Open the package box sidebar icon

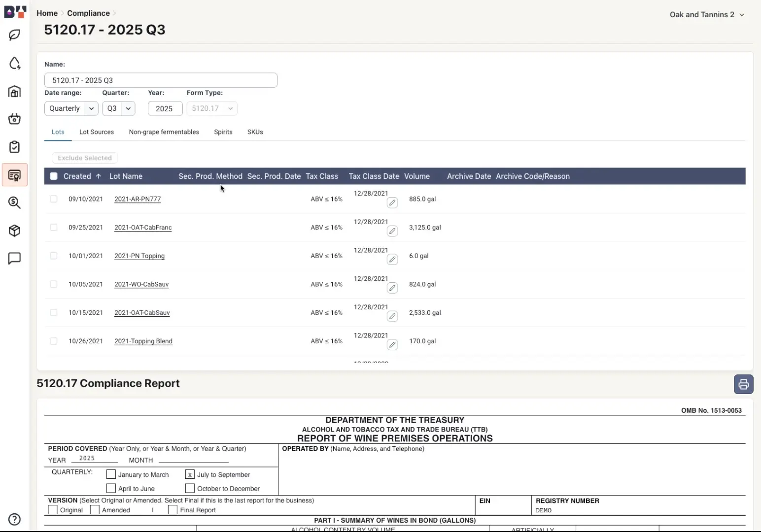coord(15,231)
